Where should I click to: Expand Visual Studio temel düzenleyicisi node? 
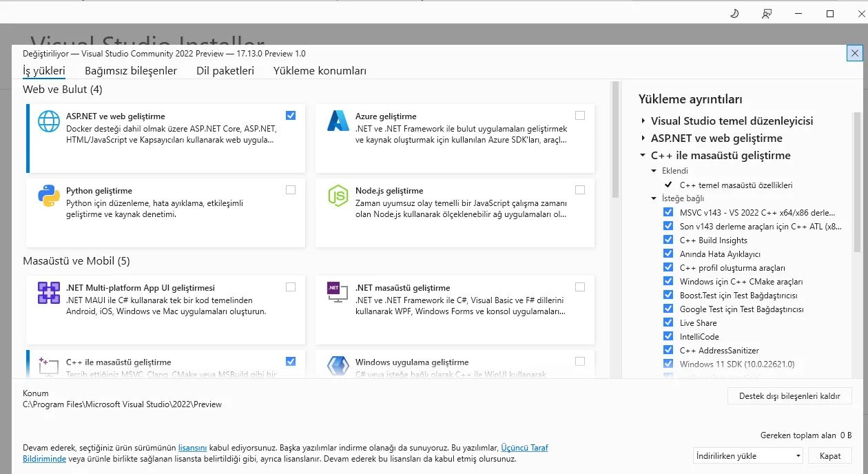pos(643,121)
